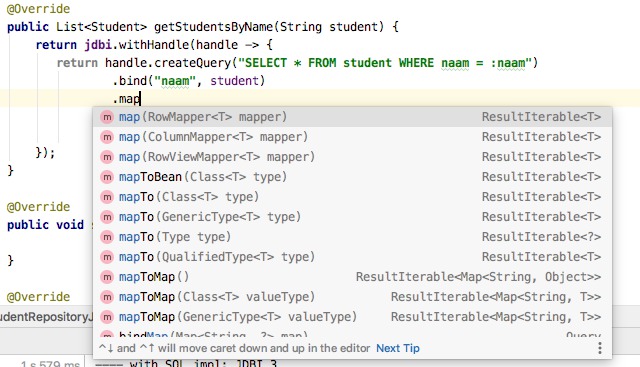This screenshot has width=640, height=367.
Task: Click the List<Student> return type
Action: click(101, 27)
